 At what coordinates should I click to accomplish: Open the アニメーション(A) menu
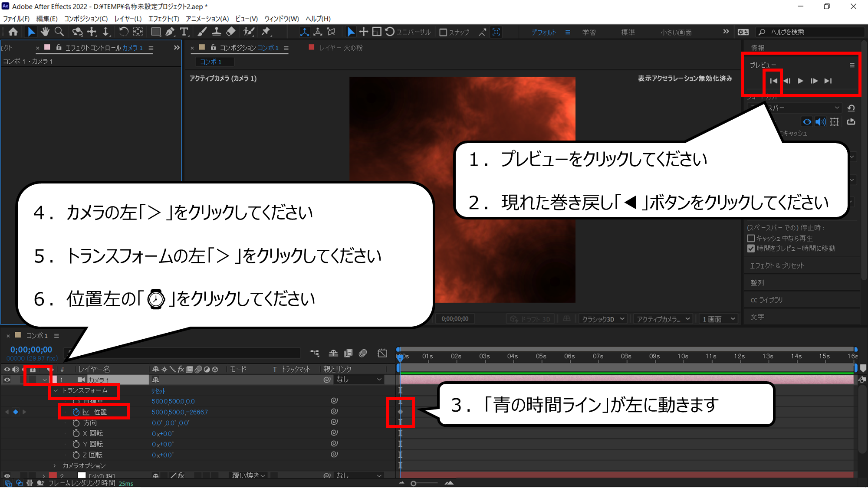point(207,19)
